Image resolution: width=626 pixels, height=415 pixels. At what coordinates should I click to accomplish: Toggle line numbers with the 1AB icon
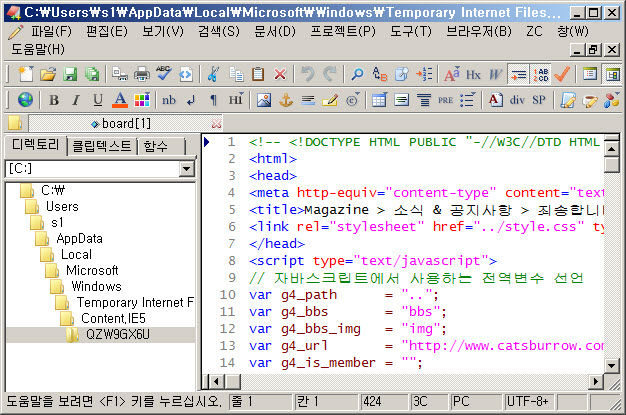pos(540,74)
